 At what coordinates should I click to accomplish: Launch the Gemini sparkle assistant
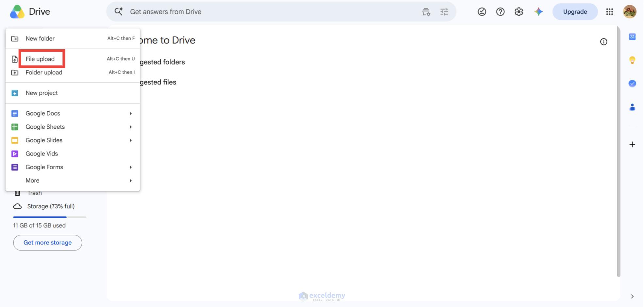coord(538,12)
